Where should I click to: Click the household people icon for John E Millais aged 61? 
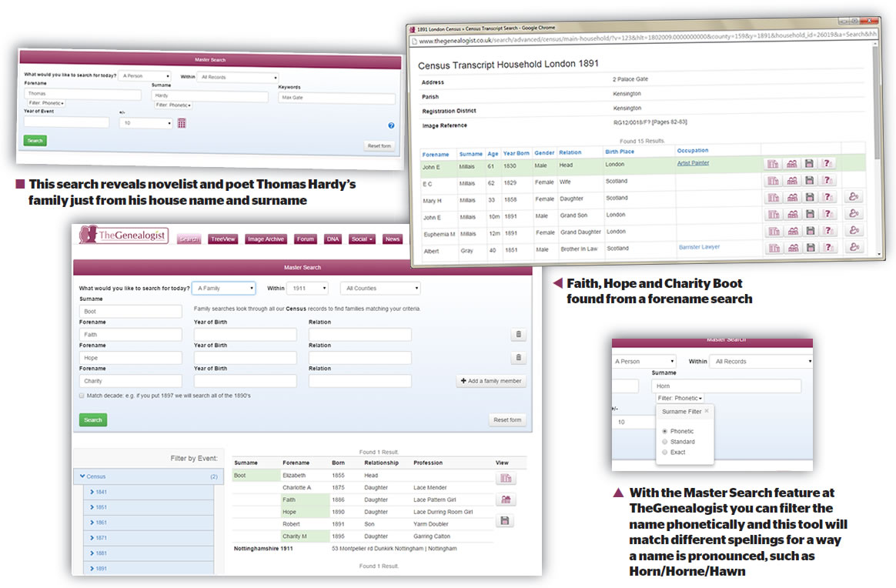791,164
